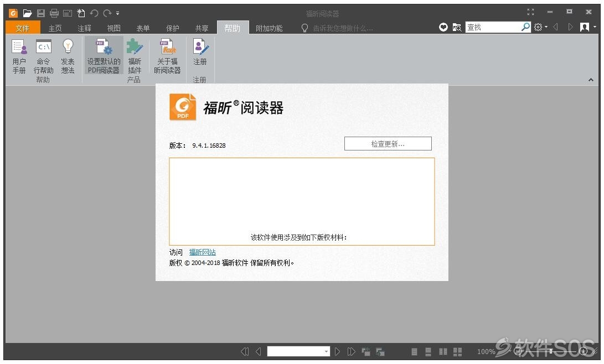Click the zoom slider handle
This screenshot has width=604, height=364.
(551, 351)
